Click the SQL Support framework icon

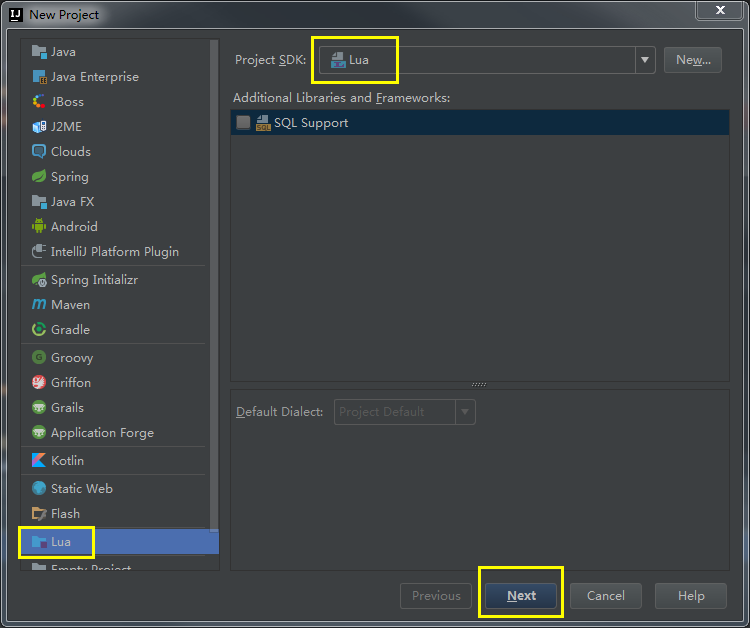263,123
